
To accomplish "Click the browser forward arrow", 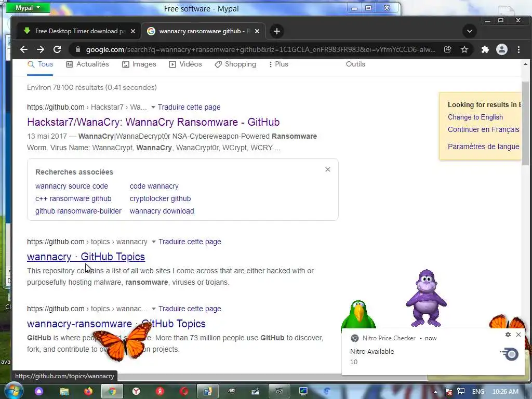I will click(x=41, y=49).
